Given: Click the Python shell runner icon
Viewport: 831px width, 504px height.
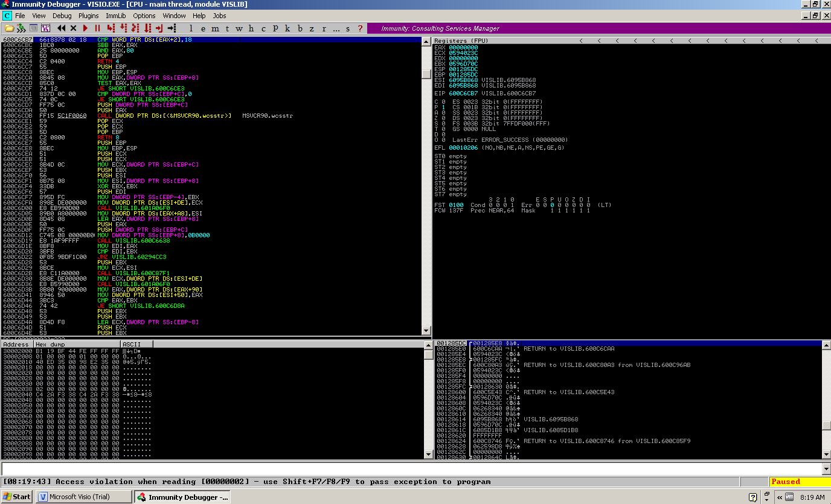Looking at the screenshot, I should 21,28.
